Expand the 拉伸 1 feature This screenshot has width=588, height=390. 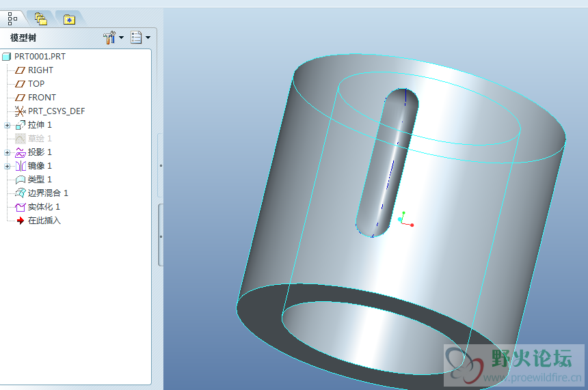pyautogui.click(x=7, y=125)
